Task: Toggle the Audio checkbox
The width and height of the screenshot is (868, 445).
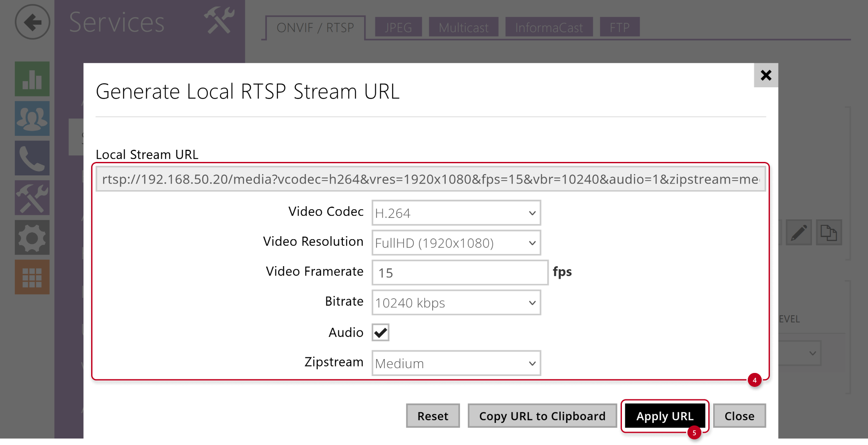Action: coord(381,333)
